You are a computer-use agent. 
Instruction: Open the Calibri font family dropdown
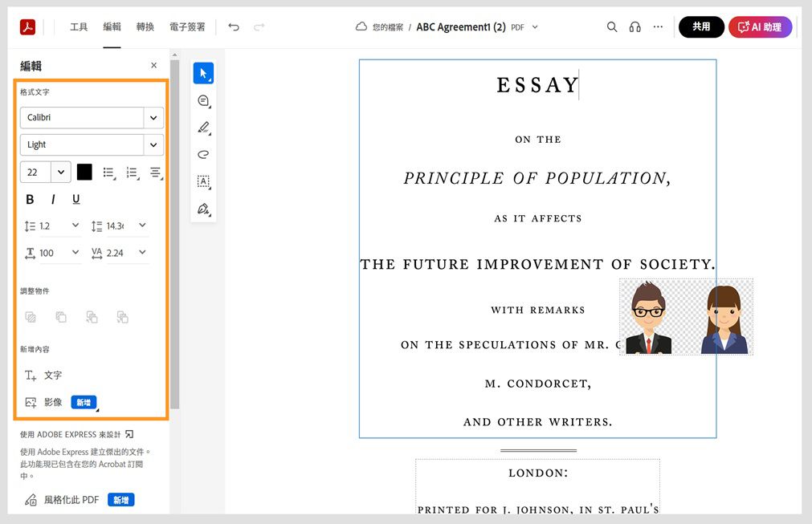point(152,117)
